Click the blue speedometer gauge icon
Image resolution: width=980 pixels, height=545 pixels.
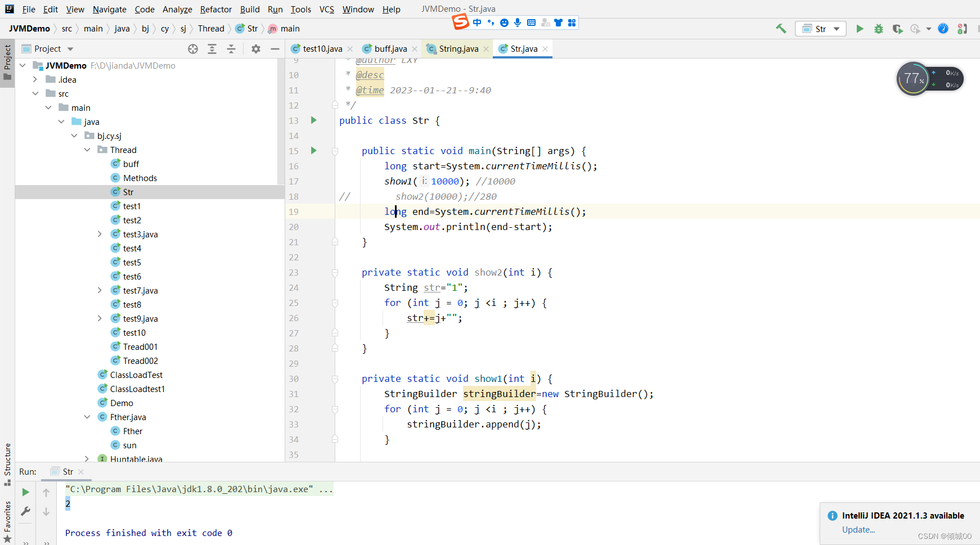(x=943, y=29)
